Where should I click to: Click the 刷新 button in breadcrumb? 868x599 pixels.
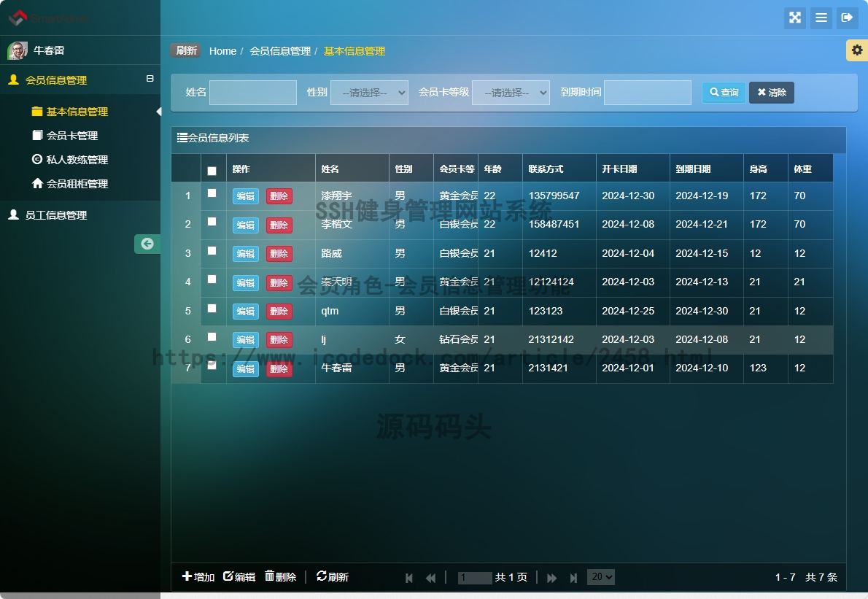(x=185, y=50)
